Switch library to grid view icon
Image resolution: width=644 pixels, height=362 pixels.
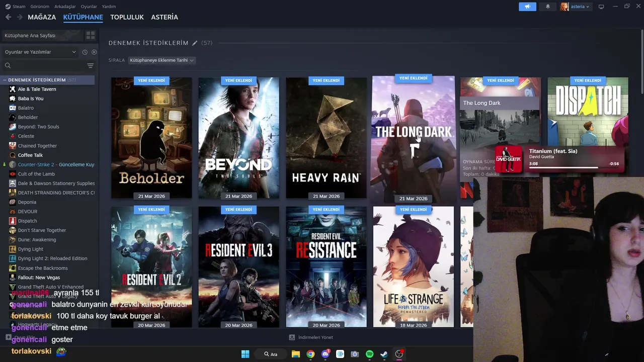coord(91,35)
